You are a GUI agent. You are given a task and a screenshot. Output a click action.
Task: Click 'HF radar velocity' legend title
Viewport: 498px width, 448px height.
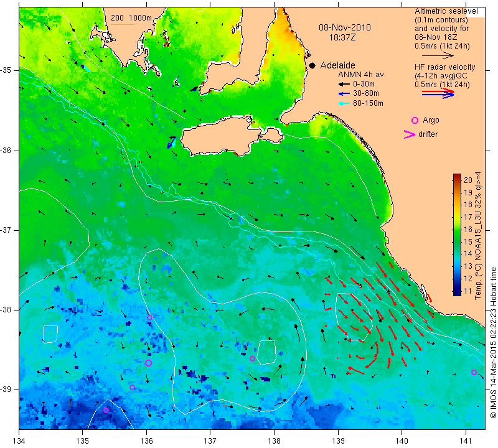pos(444,67)
